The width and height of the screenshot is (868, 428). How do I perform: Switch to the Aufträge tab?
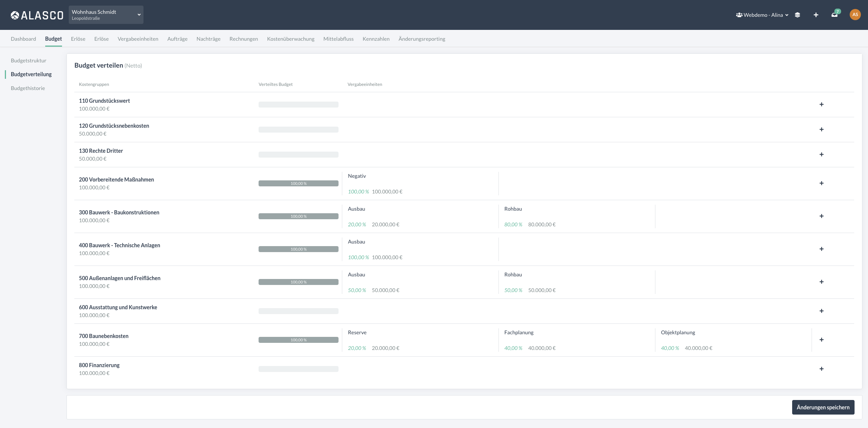[x=177, y=39]
